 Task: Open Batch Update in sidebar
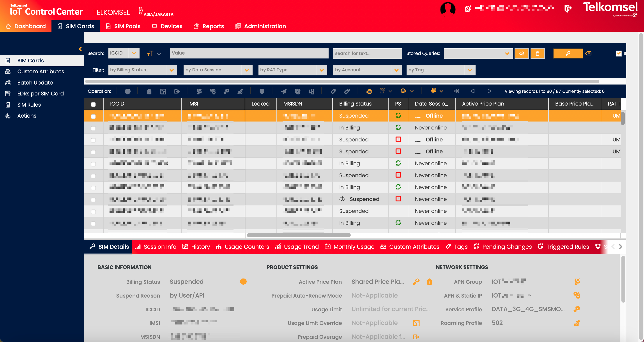coord(35,83)
